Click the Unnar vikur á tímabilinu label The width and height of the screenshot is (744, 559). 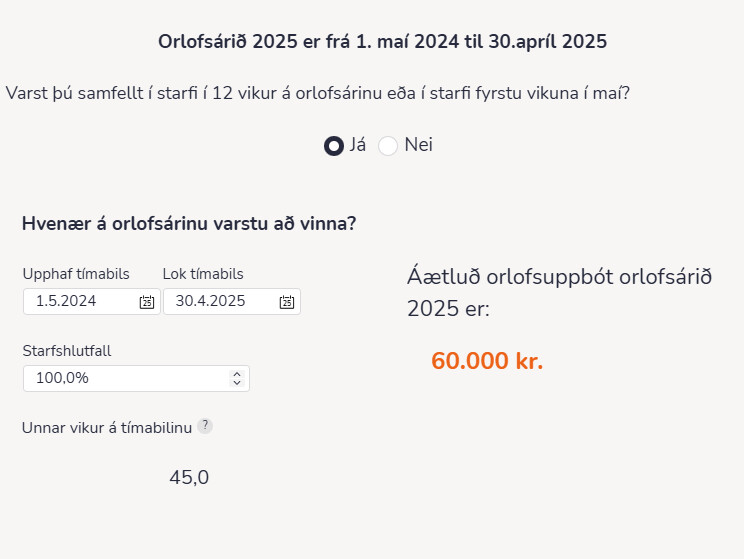[106, 427]
